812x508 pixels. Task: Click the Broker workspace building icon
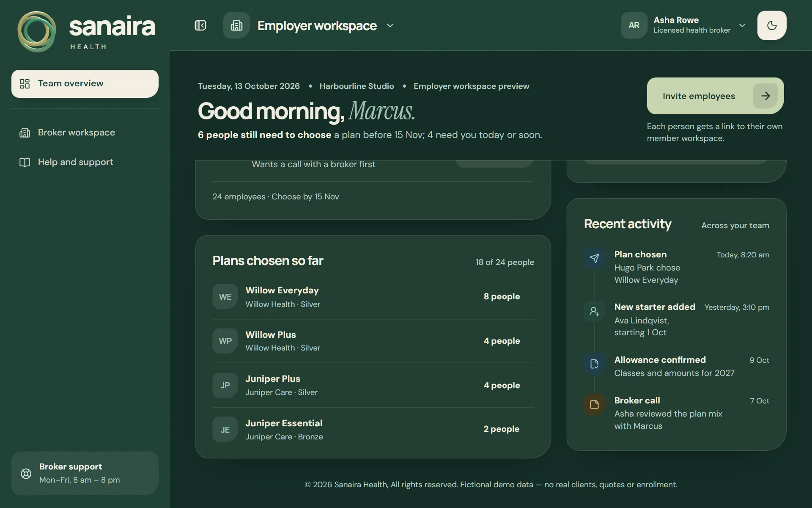point(25,133)
